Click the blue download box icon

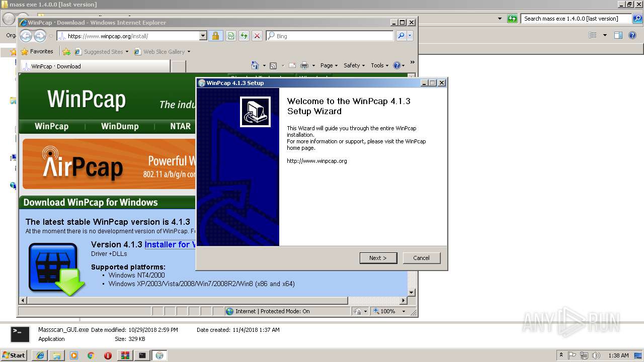[x=56, y=269]
